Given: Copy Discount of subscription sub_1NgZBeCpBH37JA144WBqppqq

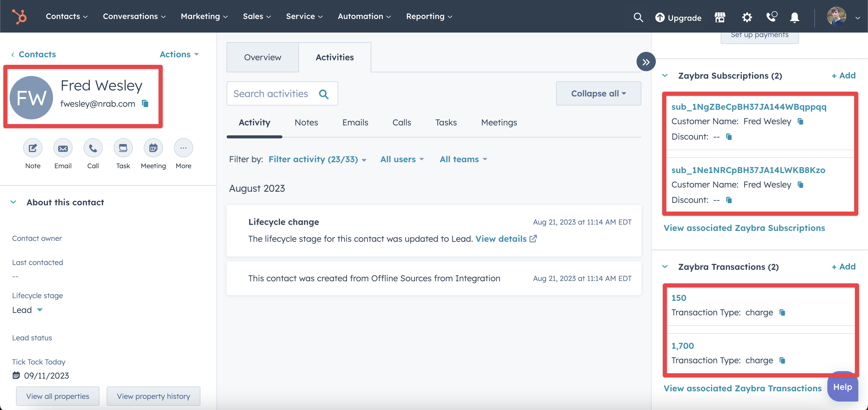Looking at the screenshot, I should (x=729, y=137).
